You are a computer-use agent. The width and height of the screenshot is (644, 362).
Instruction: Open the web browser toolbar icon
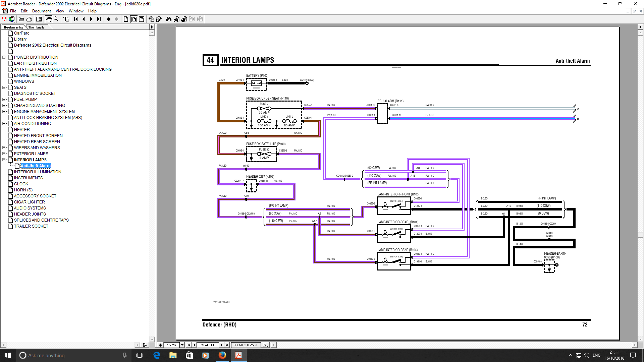coord(12,19)
